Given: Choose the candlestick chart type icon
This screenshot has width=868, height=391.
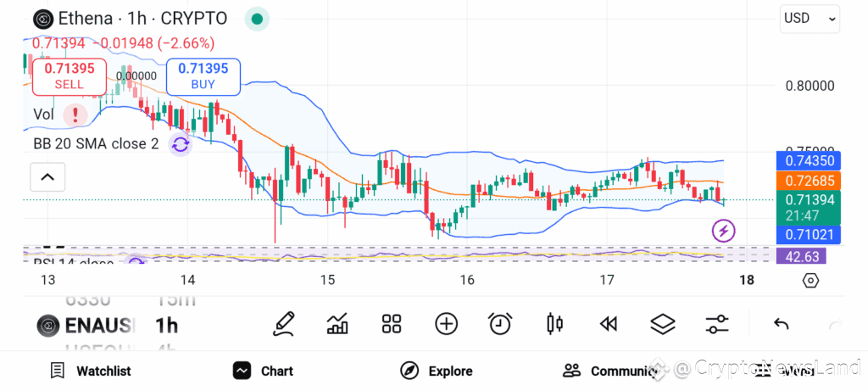Looking at the screenshot, I should (554, 324).
